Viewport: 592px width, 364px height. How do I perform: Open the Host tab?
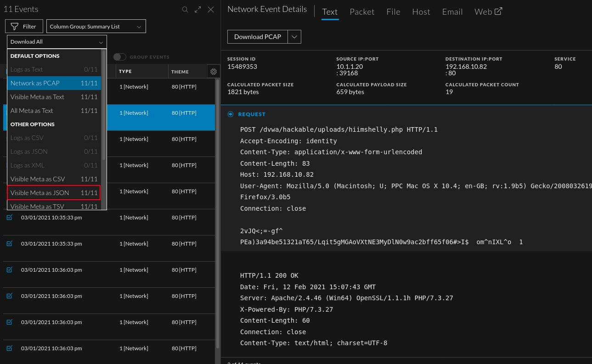pos(421,12)
